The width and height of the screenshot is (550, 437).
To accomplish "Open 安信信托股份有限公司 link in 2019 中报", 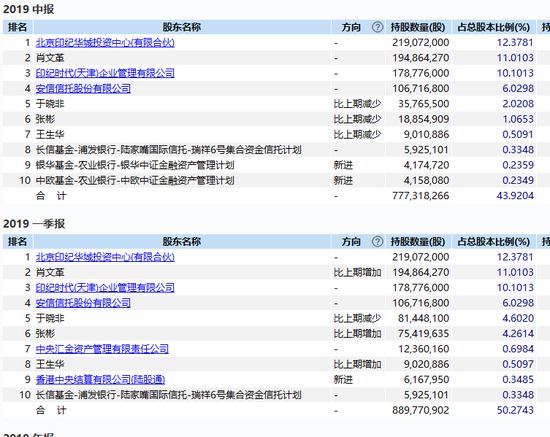I will coord(83,89).
